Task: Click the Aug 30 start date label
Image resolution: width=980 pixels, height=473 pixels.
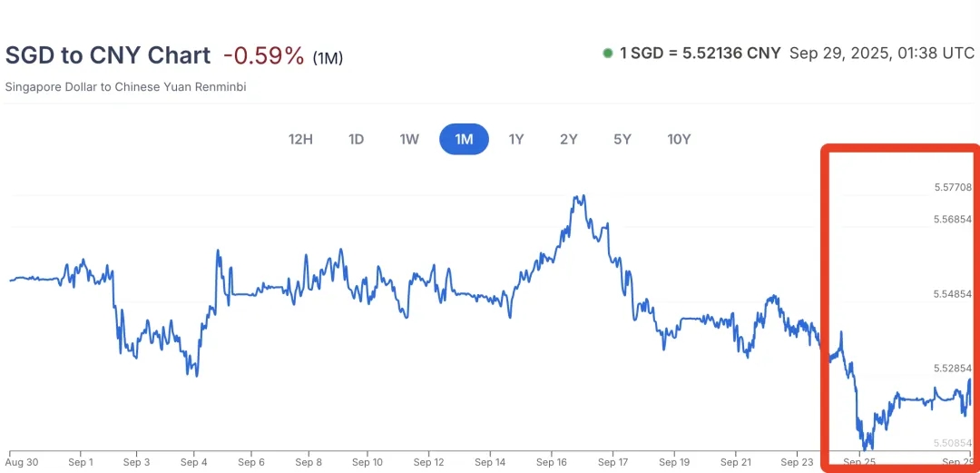Action: pos(24,462)
